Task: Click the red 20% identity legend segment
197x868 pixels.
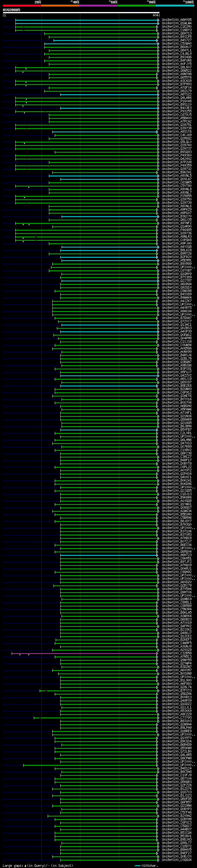Action: pyautogui.click(x=22, y=6)
